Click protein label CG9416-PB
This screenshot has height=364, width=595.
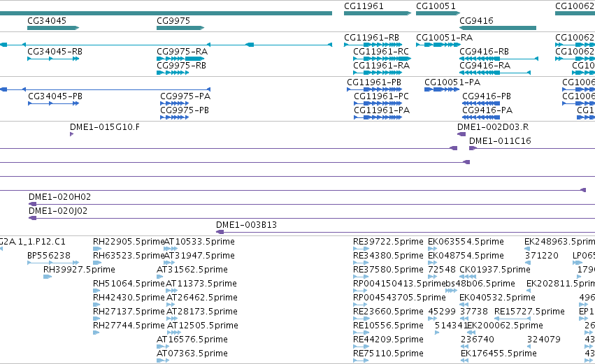coord(487,96)
